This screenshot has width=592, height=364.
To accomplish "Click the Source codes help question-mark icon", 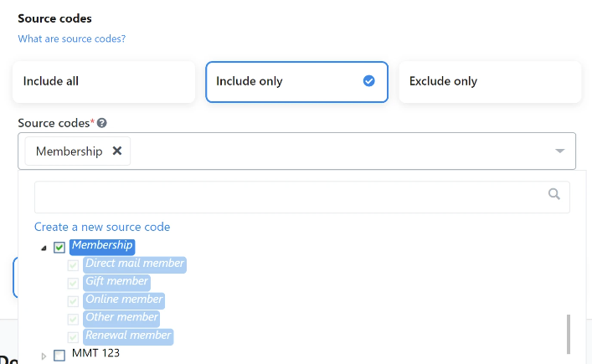I will click(x=102, y=123).
